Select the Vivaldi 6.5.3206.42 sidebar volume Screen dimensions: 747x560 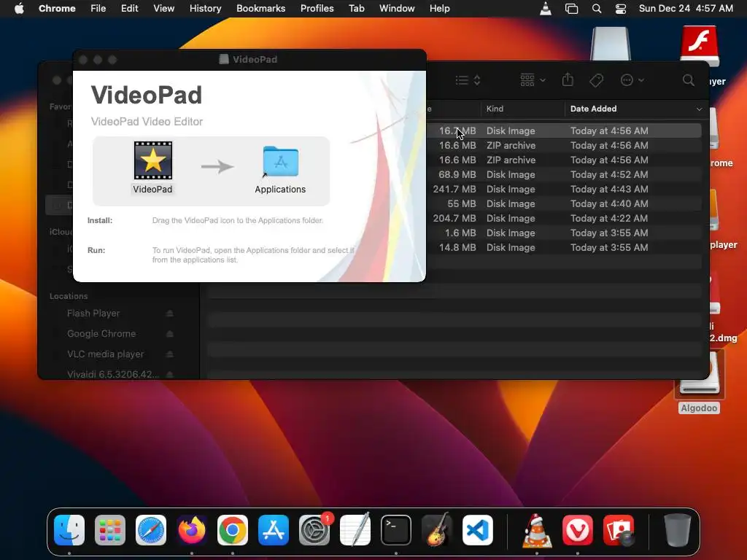click(x=113, y=374)
